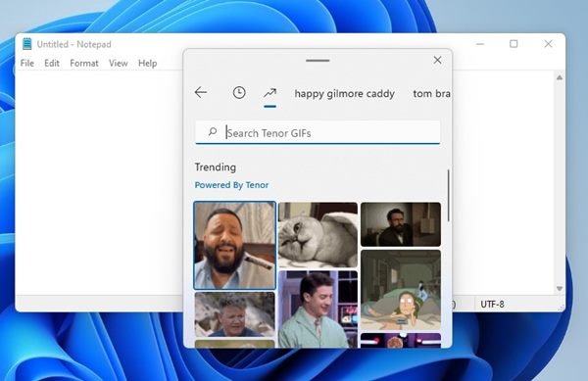Choose the 'tom bra' suggestion
This screenshot has width=588, height=381.
[431, 94]
